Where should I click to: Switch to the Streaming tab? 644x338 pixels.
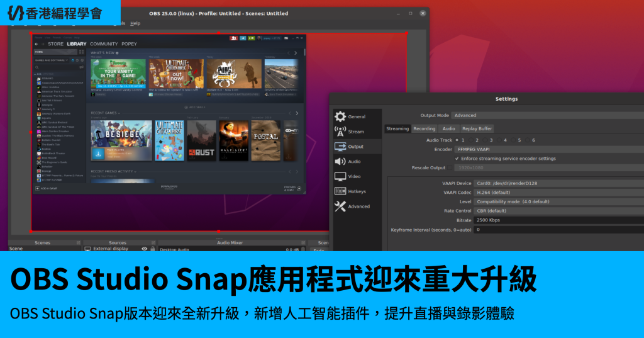pyautogui.click(x=397, y=128)
